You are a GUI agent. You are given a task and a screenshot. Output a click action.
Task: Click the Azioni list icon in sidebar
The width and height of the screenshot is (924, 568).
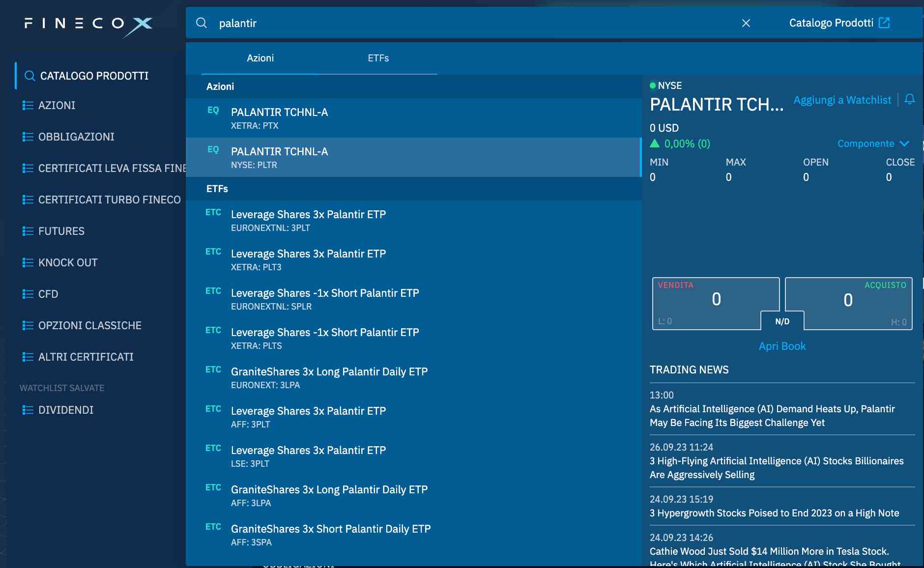click(x=28, y=105)
